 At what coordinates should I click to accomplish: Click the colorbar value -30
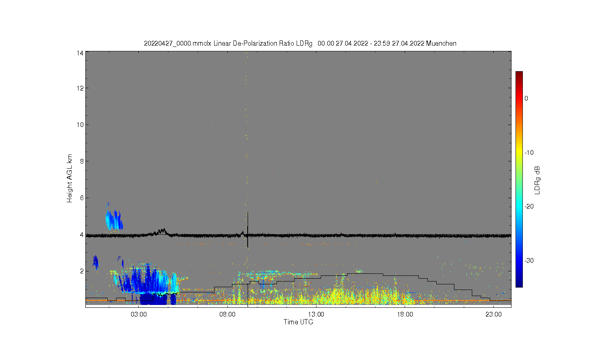click(529, 260)
